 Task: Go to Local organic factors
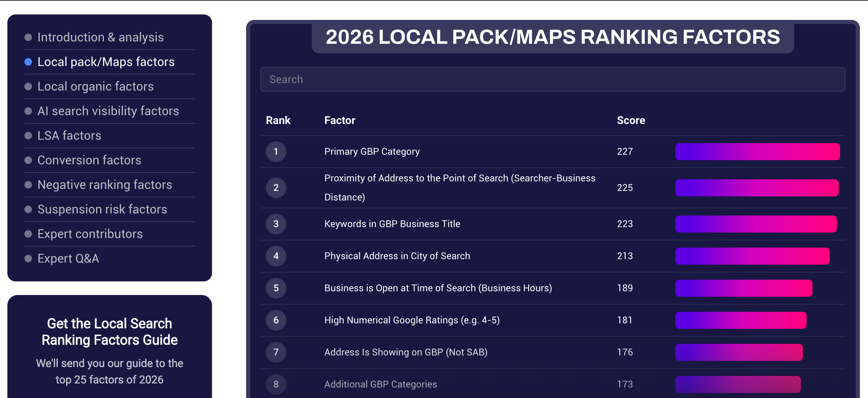pos(95,86)
